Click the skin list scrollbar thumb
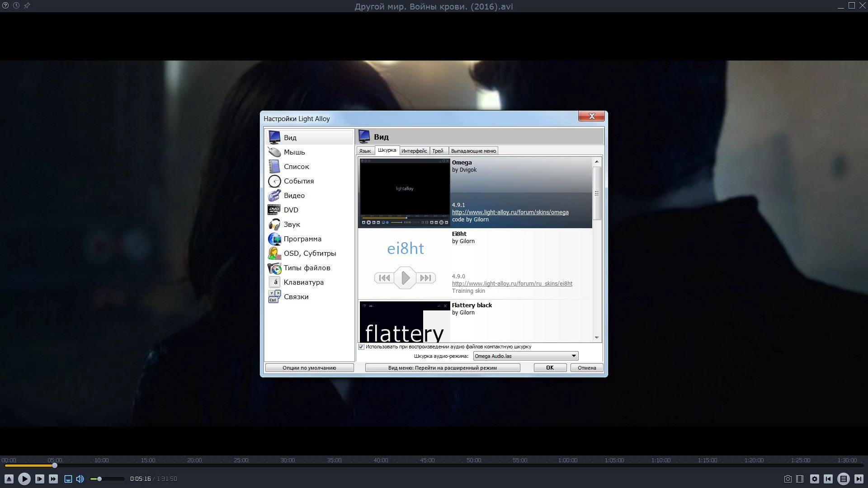This screenshot has height=488, width=868. (597, 193)
